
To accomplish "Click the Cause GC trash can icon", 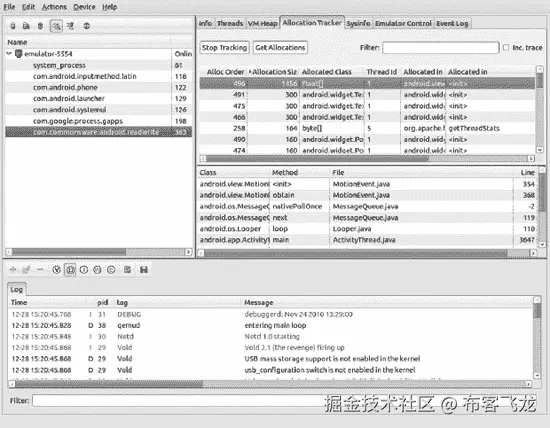I will (x=40, y=26).
